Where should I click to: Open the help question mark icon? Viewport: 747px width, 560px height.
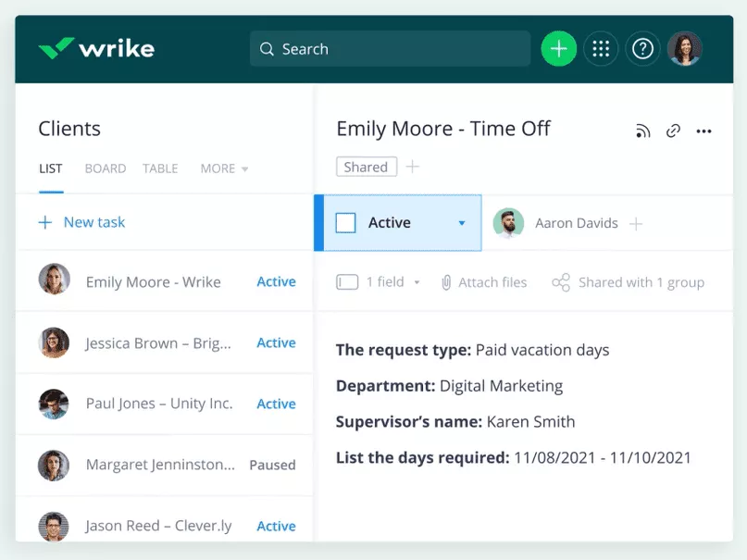click(642, 48)
